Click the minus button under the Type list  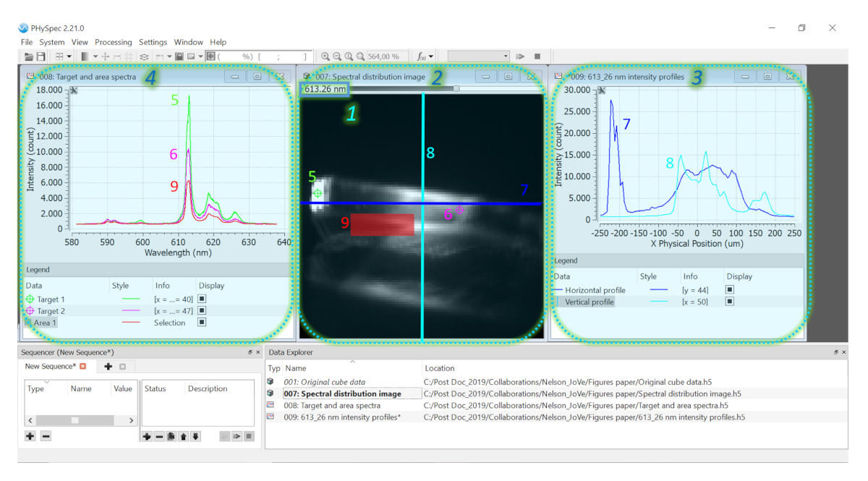click(46, 436)
